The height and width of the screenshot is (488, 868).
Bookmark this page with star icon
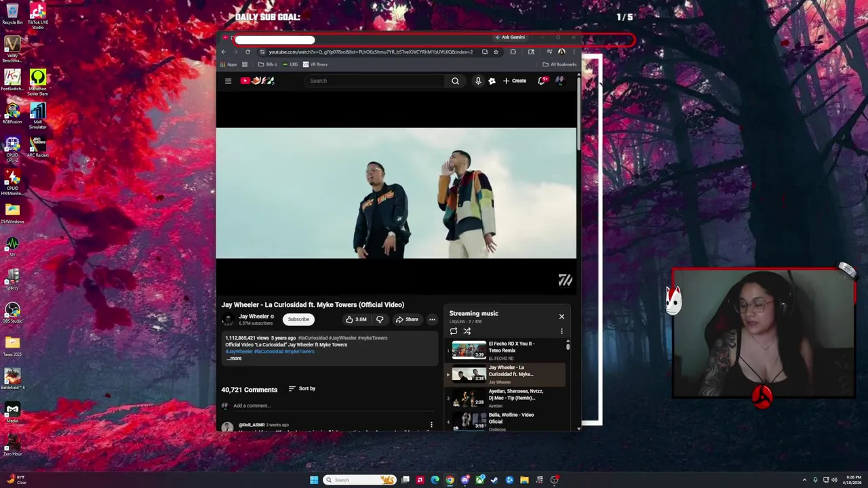[496, 52]
